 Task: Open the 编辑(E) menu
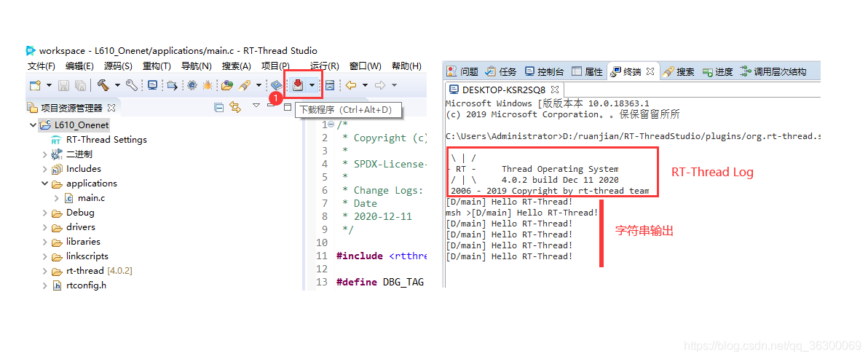point(79,66)
